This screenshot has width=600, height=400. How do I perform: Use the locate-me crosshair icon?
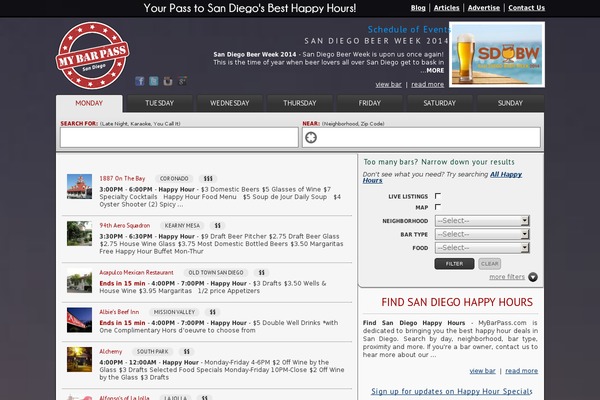[x=311, y=137]
